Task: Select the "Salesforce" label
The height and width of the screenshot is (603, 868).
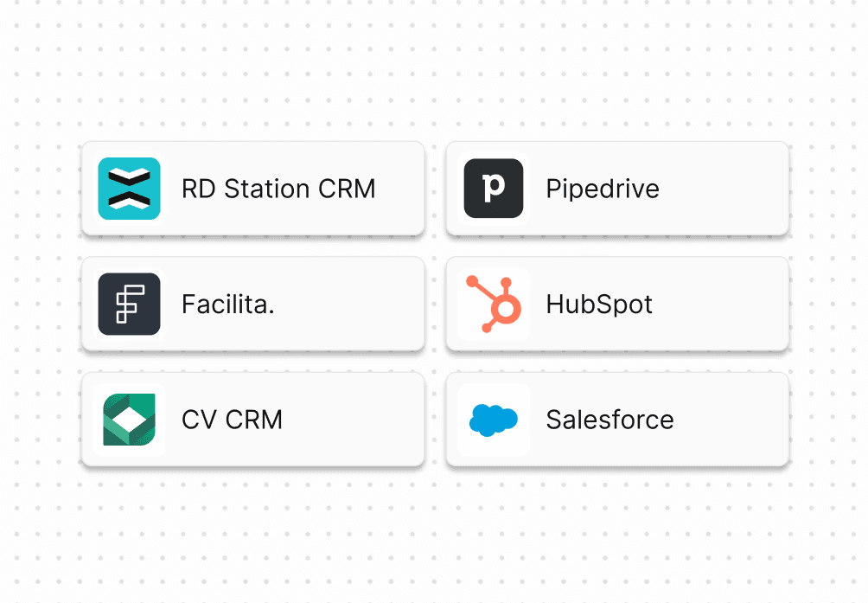Action: click(x=610, y=420)
